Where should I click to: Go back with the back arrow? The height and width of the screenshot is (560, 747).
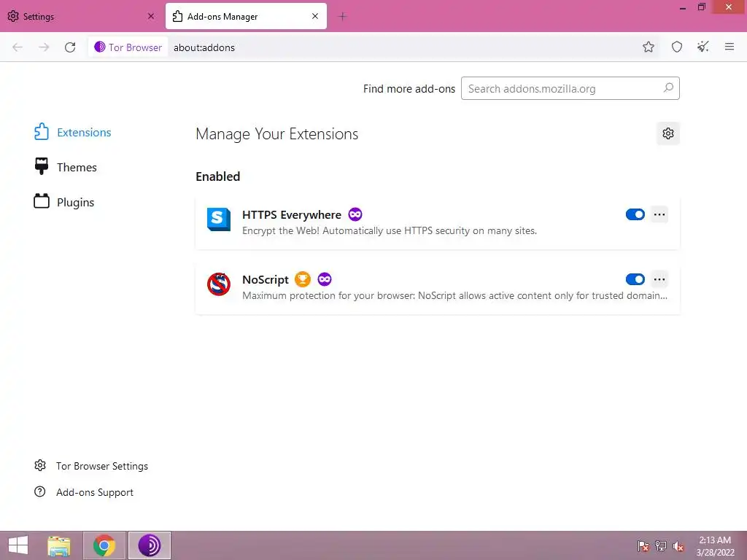pyautogui.click(x=18, y=47)
